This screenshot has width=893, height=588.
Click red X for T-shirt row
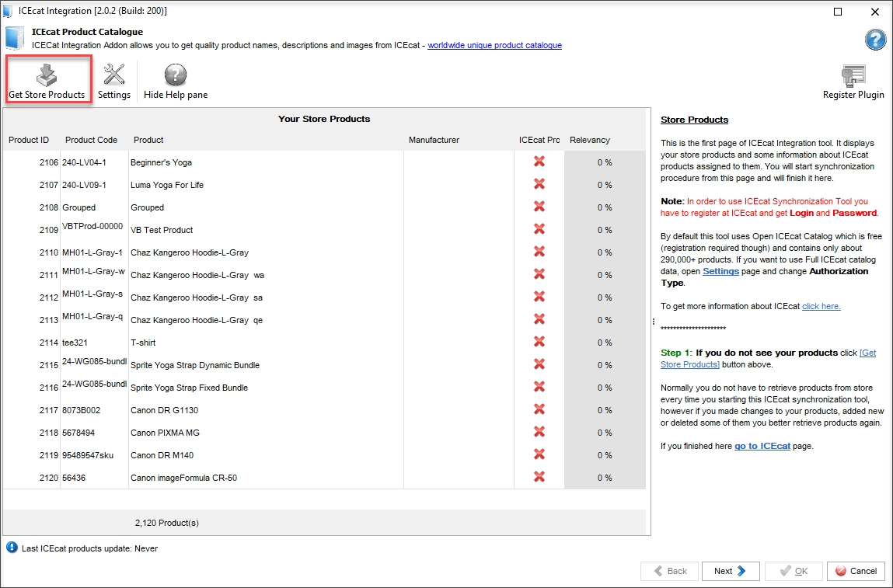coord(539,342)
